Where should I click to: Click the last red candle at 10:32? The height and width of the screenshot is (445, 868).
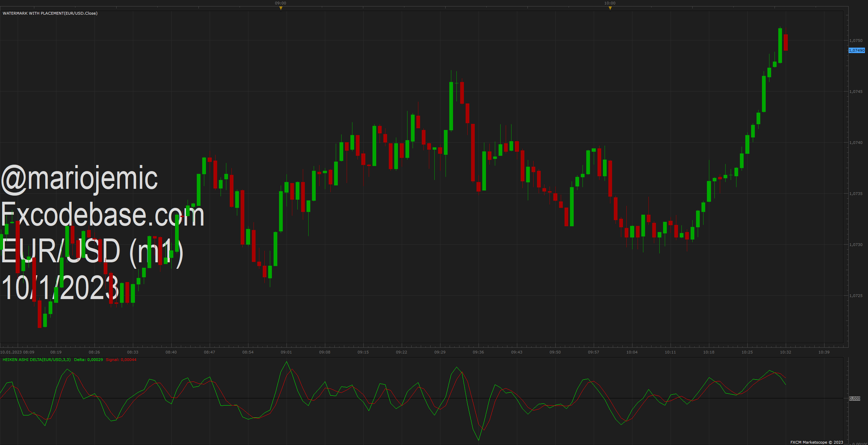click(786, 43)
